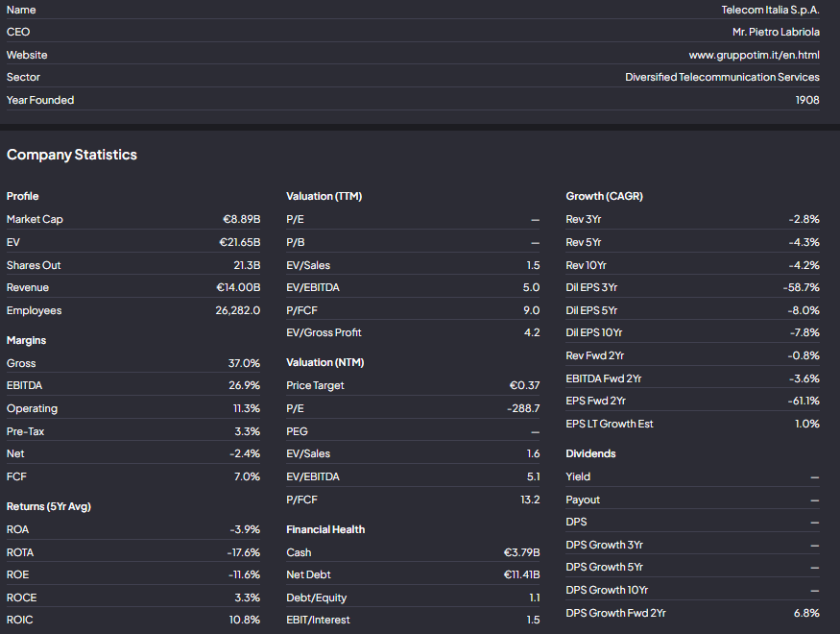Click the Diversified Telecommunication Services sector value

click(722, 77)
